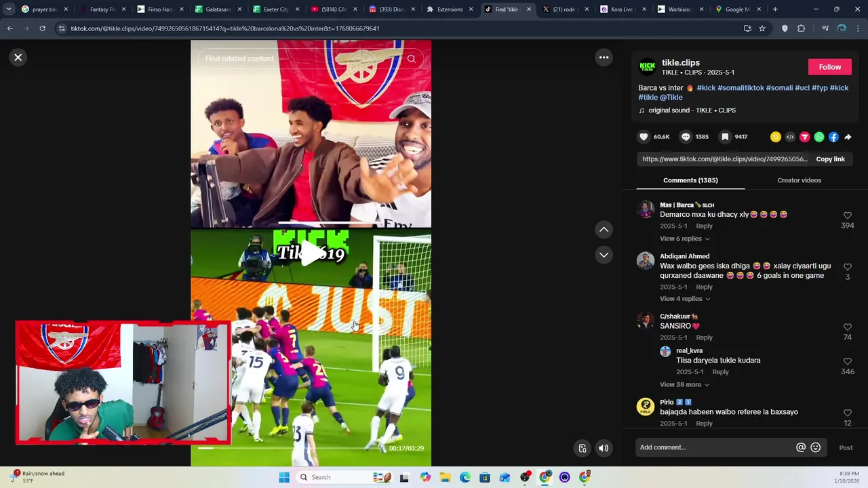Screen dimensions: 868x488
Task: Open tikle.clips profile name
Action: [680, 63]
